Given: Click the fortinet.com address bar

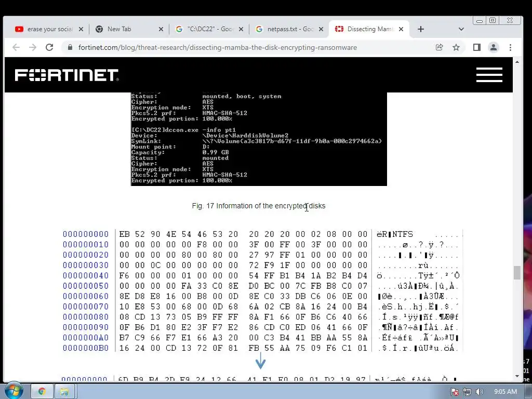Looking at the screenshot, I should click(x=218, y=47).
